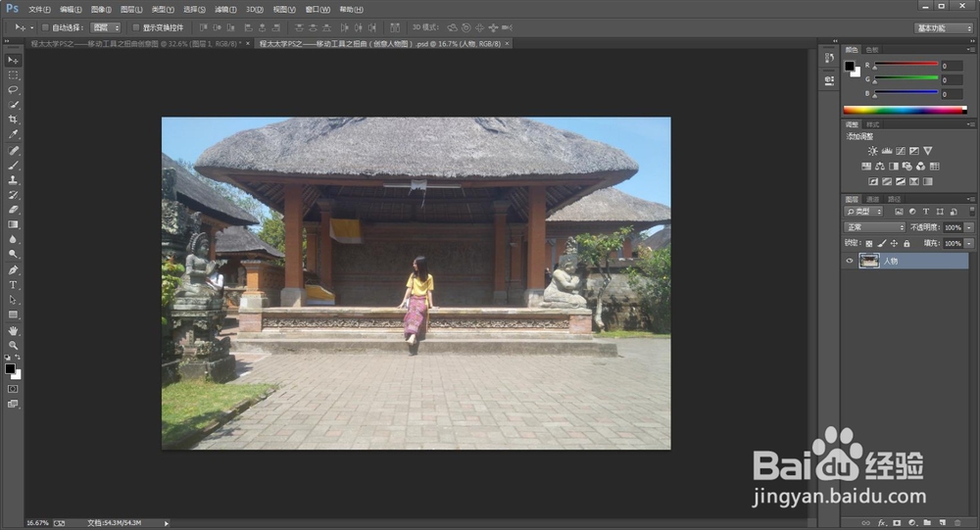
Task: Select the Eyedropper tool
Action: point(13,134)
